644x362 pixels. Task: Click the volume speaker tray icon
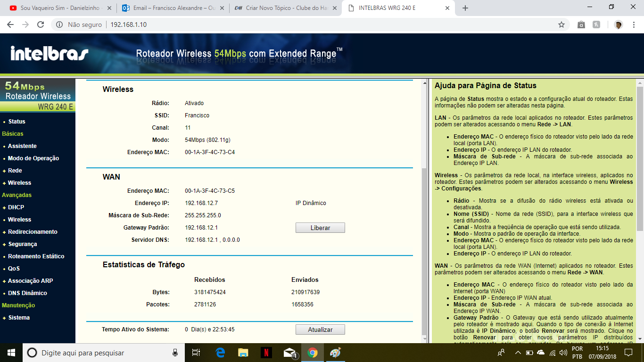point(563,353)
